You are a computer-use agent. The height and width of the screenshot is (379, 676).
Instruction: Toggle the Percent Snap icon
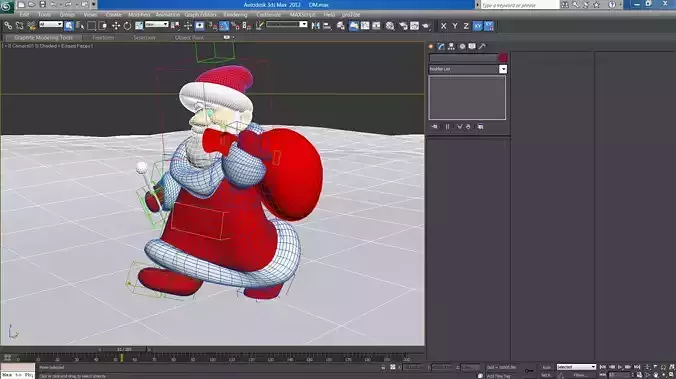(235, 26)
